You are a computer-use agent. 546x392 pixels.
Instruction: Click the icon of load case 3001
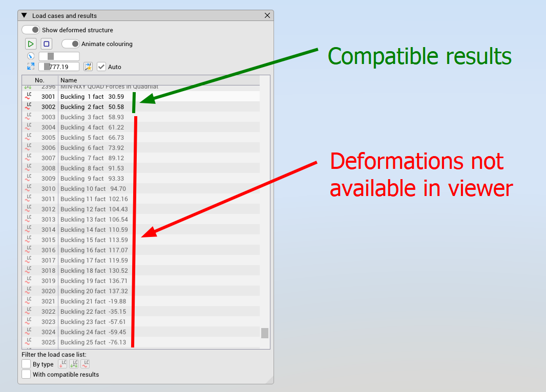(28, 96)
